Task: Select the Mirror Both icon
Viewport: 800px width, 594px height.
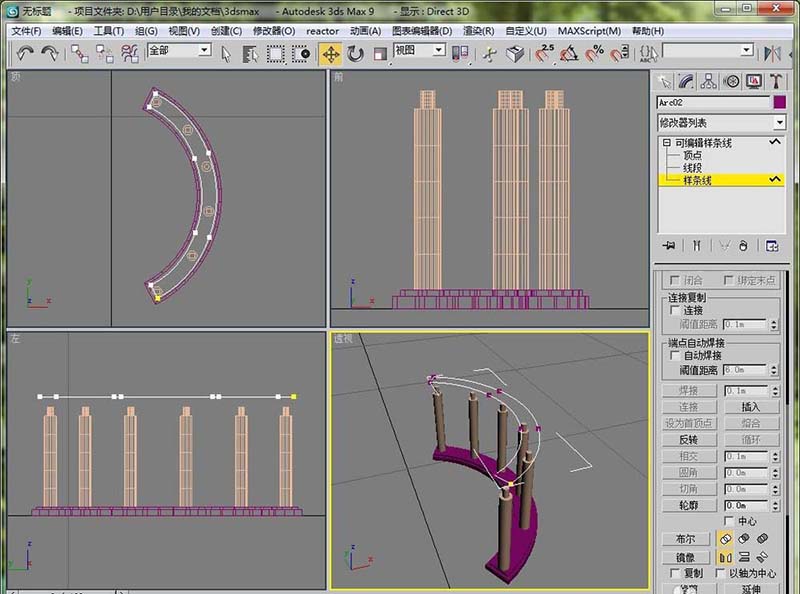Action: [762, 557]
